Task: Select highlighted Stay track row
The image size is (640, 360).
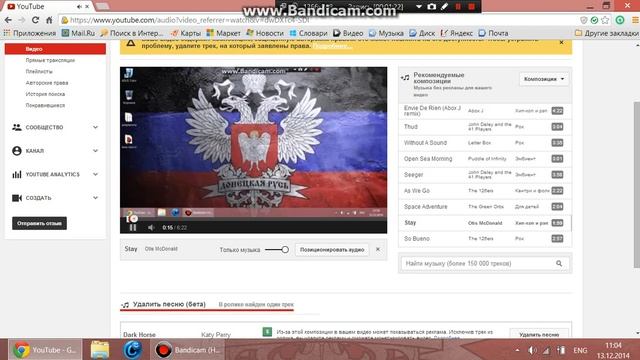Action: [x=485, y=223]
